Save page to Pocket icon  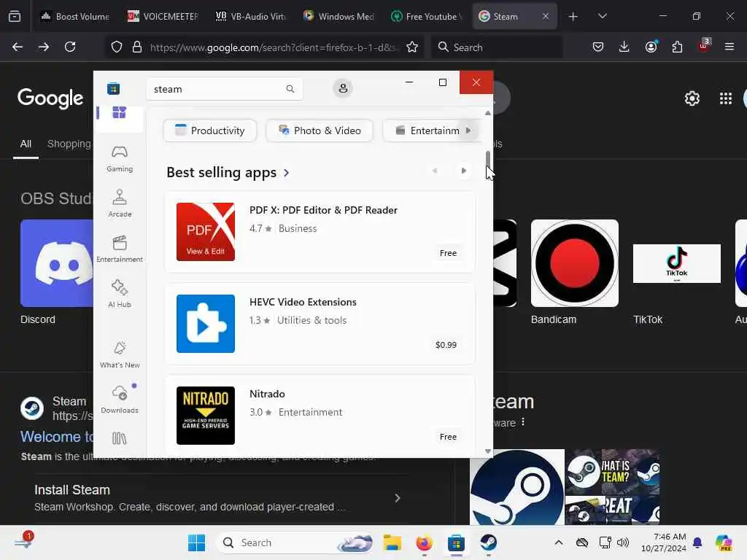click(x=598, y=47)
